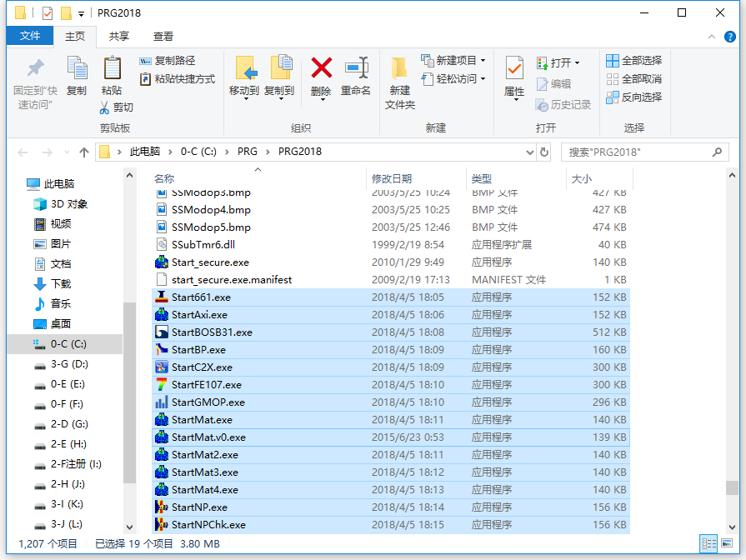
Task: Collapse the ribbon with the chevron
Action: [x=712, y=37]
